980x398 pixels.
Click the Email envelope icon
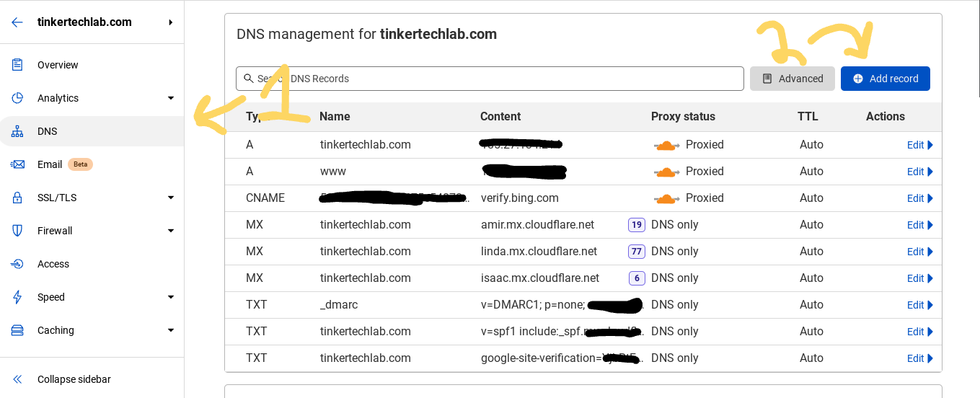tap(17, 164)
